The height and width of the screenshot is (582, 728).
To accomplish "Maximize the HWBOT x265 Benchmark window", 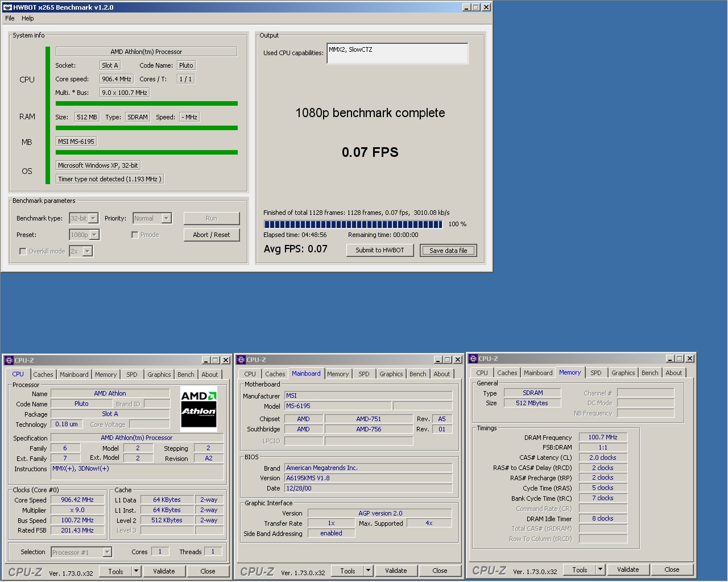I will (476, 7).
